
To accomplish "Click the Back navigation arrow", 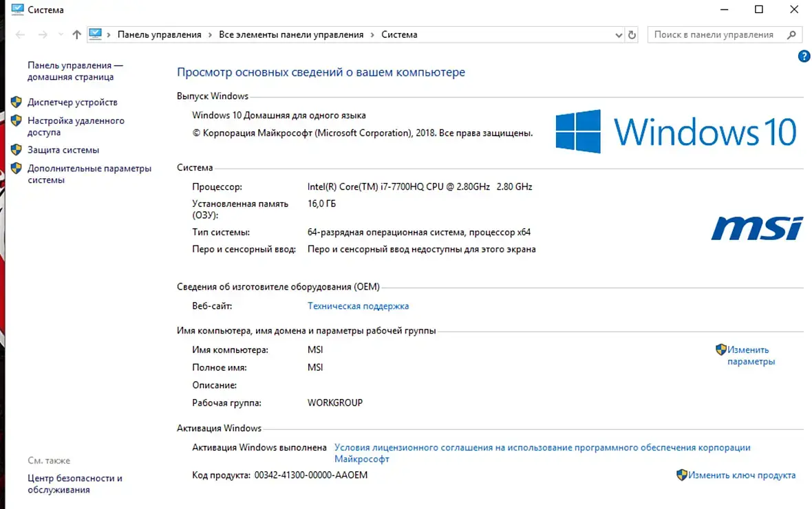I will point(20,34).
